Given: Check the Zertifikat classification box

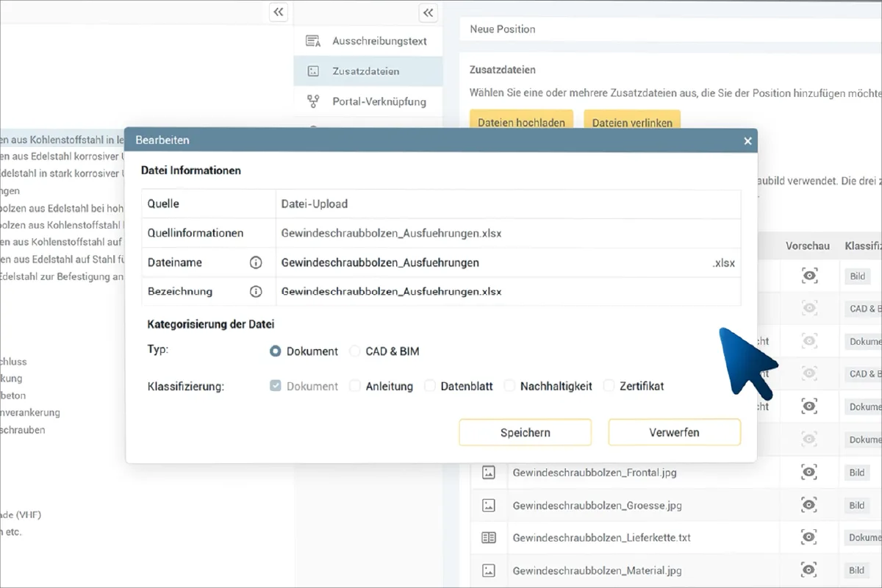Looking at the screenshot, I should click(x=609, y=386).
